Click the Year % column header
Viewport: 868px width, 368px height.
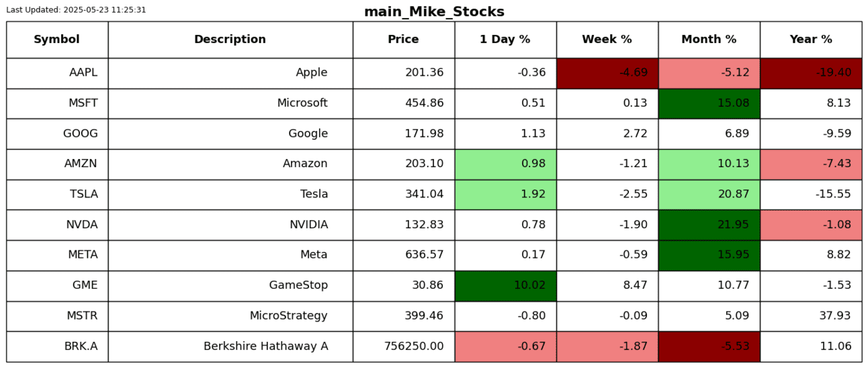(x=810, y=40)
